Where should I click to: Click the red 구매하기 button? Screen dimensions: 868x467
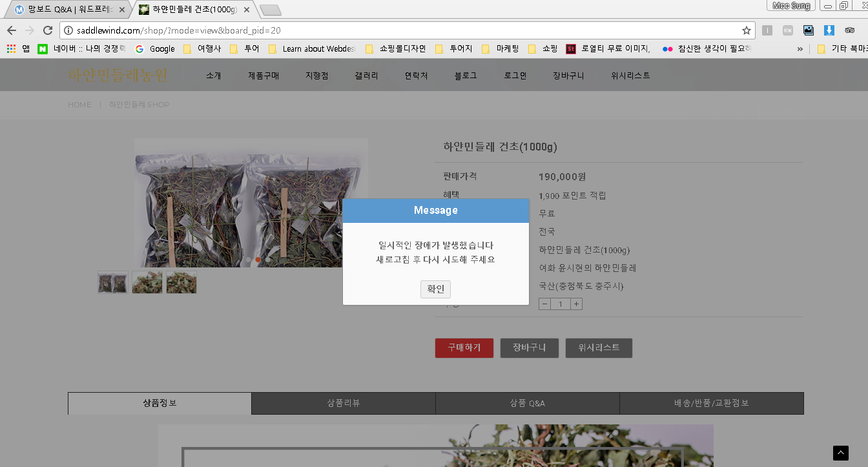click(464, 348)
